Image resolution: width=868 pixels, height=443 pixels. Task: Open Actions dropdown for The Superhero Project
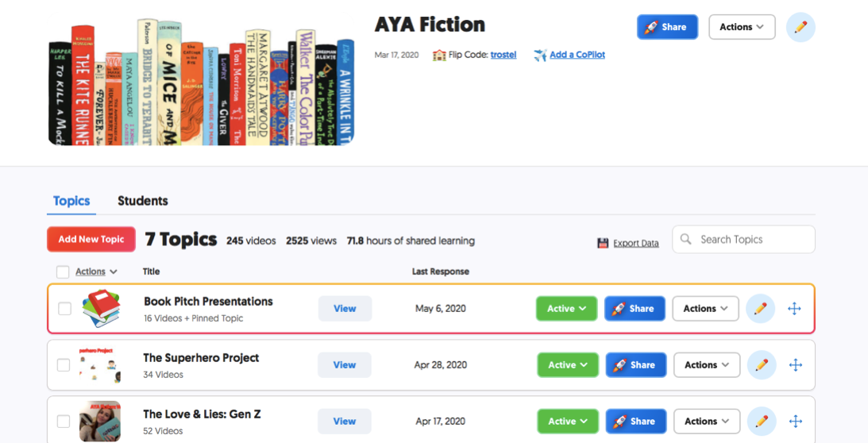point(707,365)
